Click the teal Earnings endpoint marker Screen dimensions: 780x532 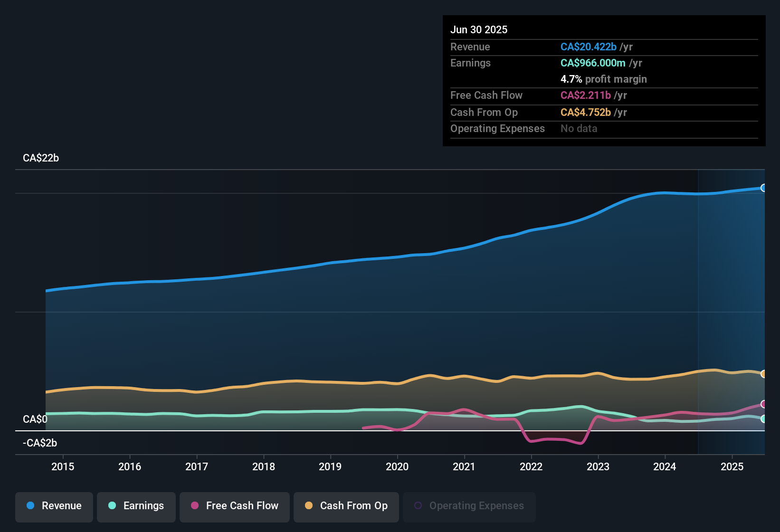(x=763, y=419)
